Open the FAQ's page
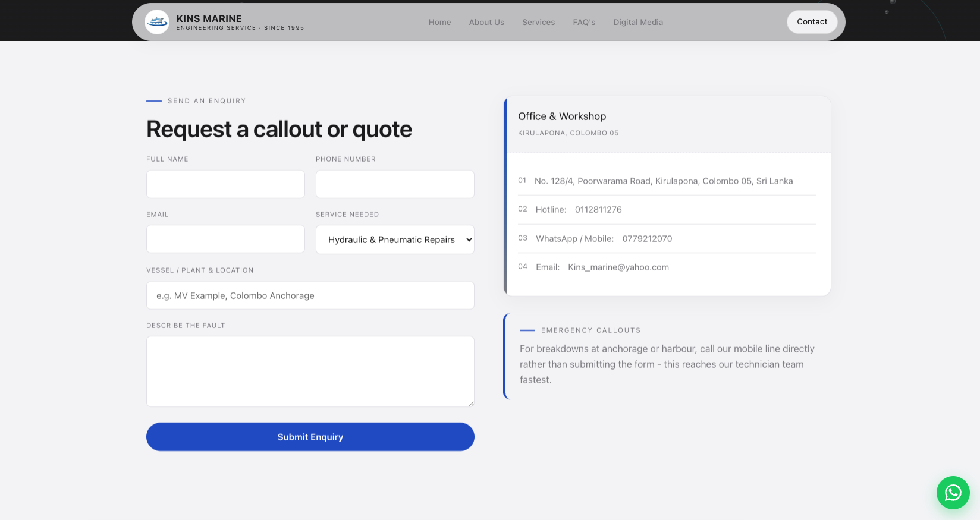980x520 pixels. point(584,22)
